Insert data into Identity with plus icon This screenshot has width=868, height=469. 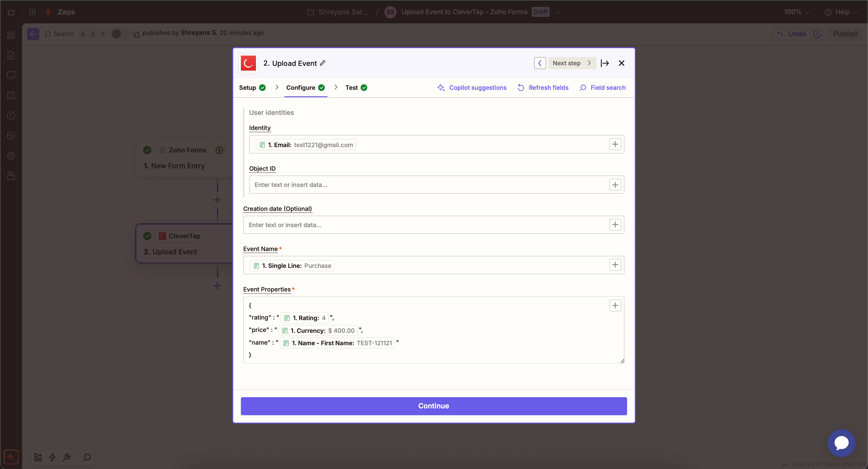click(615, 144)
